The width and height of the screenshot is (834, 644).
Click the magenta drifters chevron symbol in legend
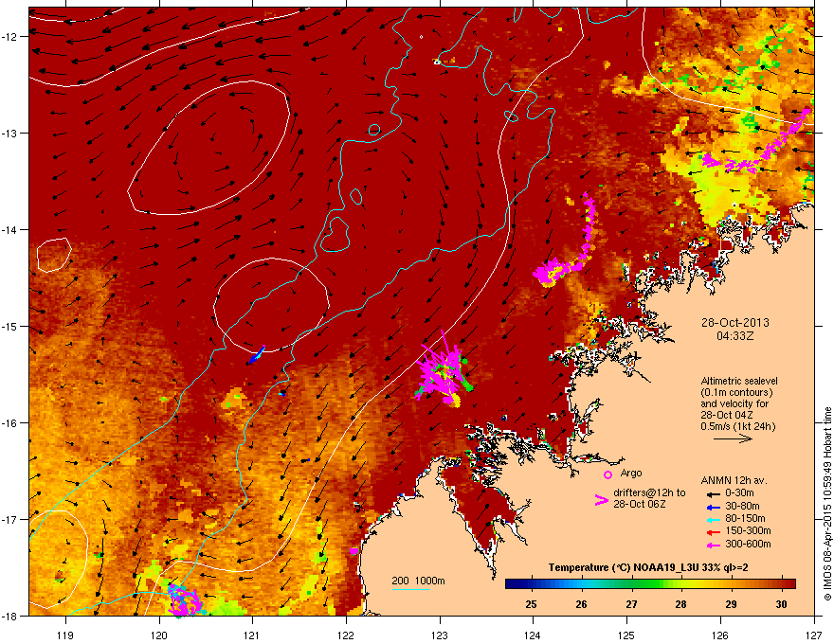pos(601,500)
